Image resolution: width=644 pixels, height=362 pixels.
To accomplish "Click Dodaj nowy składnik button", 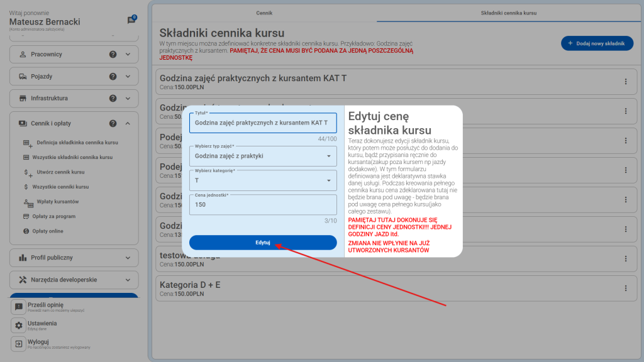I will click(596, 43).
